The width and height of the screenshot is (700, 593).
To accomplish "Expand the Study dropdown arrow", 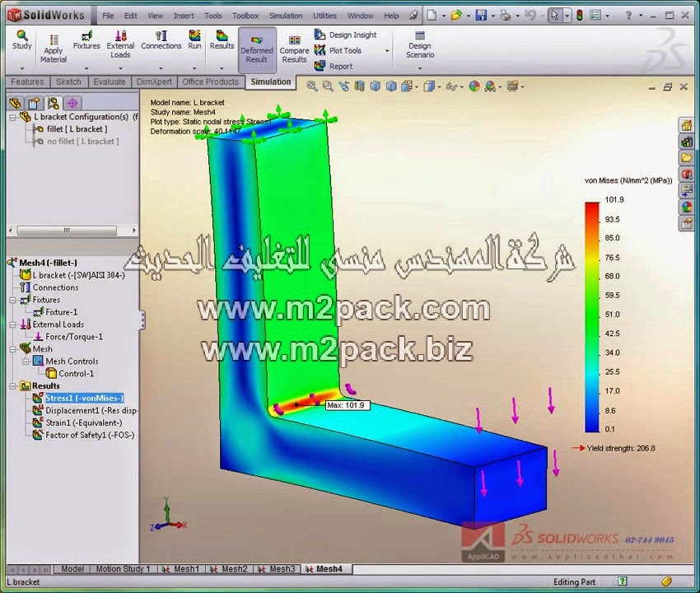I will click(x=22, y=68).
